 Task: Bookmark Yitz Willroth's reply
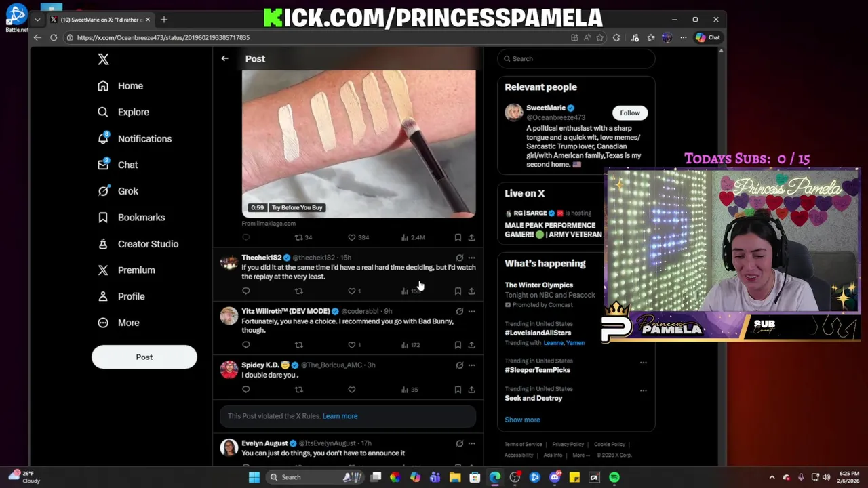click(458, 345)
